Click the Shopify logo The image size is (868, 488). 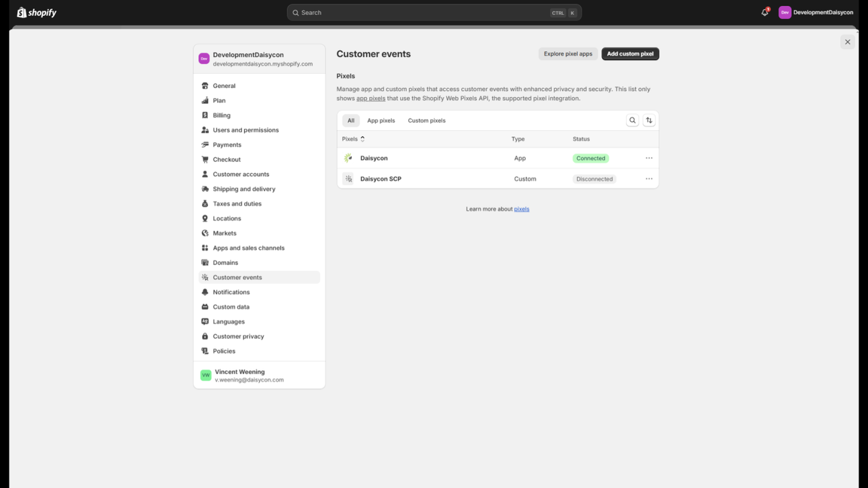37,12
